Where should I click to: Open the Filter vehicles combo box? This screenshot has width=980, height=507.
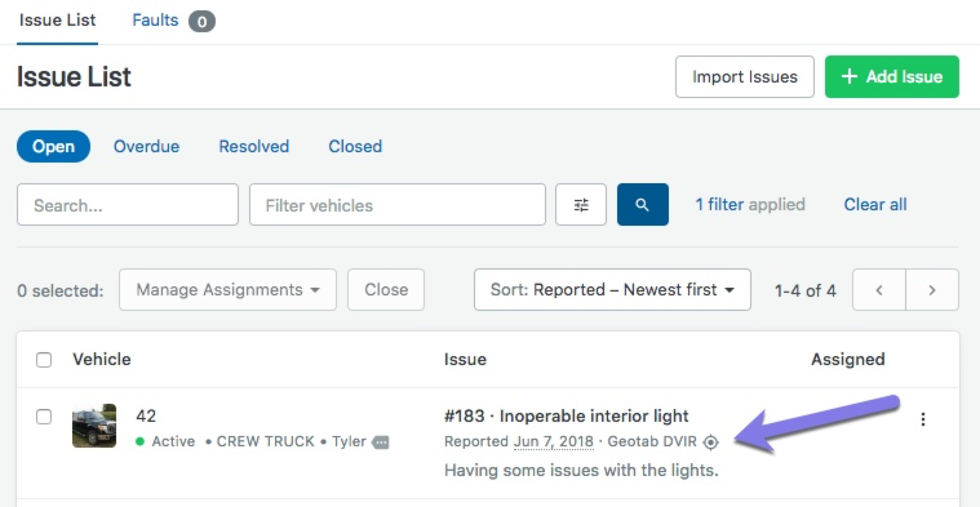(397, 205)
